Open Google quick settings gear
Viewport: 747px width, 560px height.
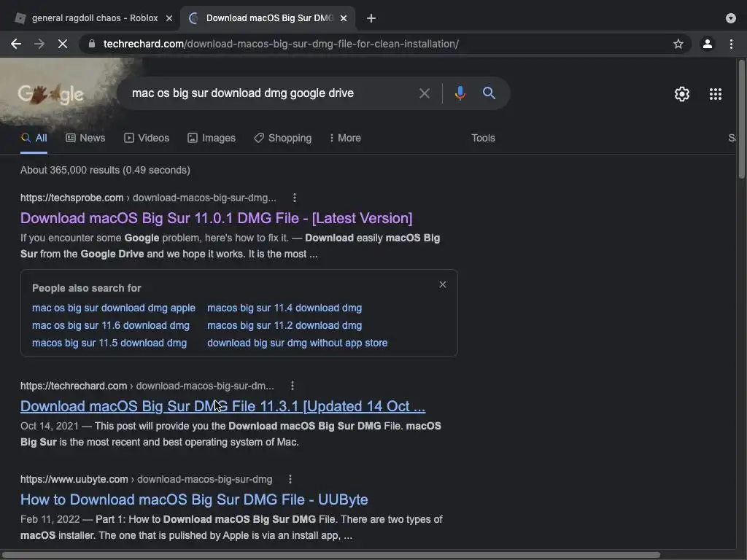tap(682, 94)
